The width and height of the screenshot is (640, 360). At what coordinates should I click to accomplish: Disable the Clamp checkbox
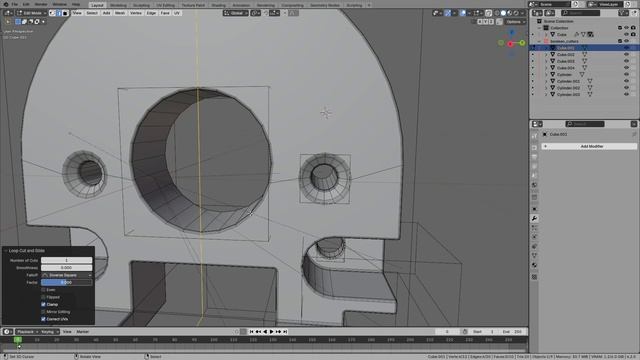(x=43, y=304)
